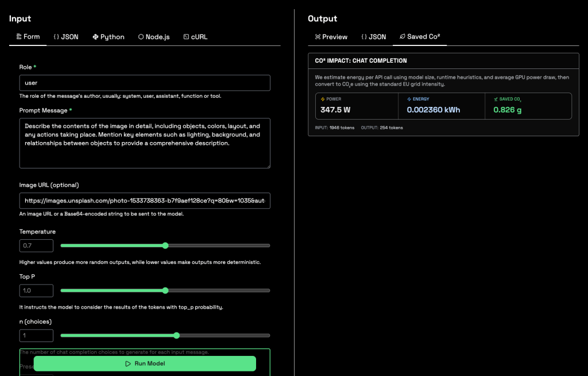Click the Form tab icon
The height and width of the screenshot is (376, 588).
tap(18, 37)
